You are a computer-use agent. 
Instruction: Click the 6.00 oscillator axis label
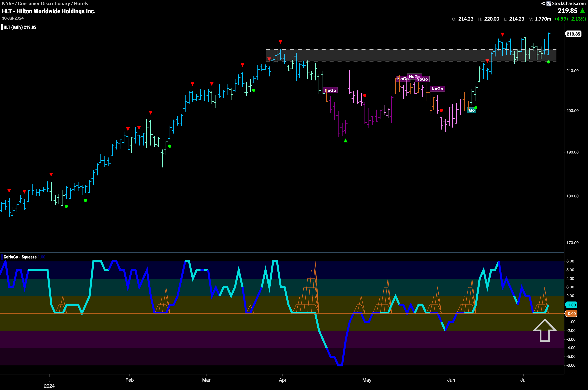point(570,261)
